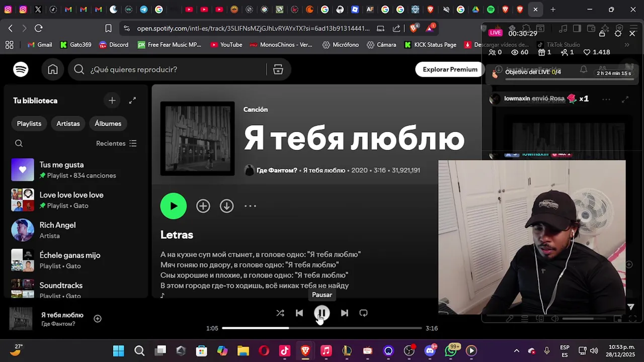
Task: Click the browser back arrow
Action: tap(10, 28)
